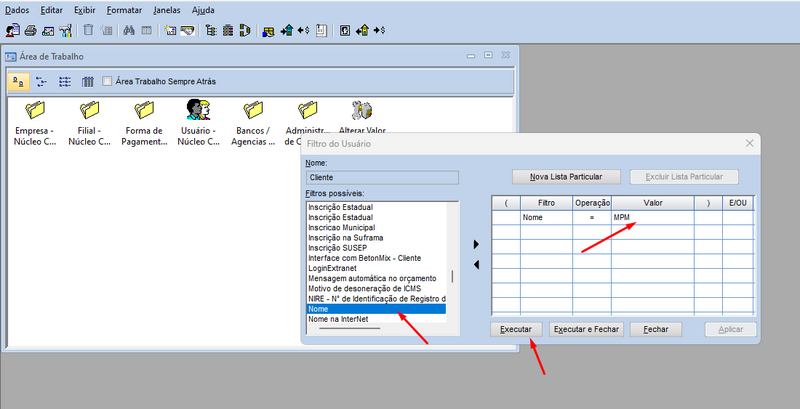Click the Executar button
800x409 pixels.
click(516, 329)
